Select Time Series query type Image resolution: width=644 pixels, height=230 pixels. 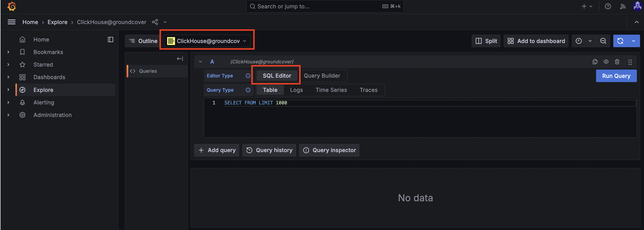(331, 90)
